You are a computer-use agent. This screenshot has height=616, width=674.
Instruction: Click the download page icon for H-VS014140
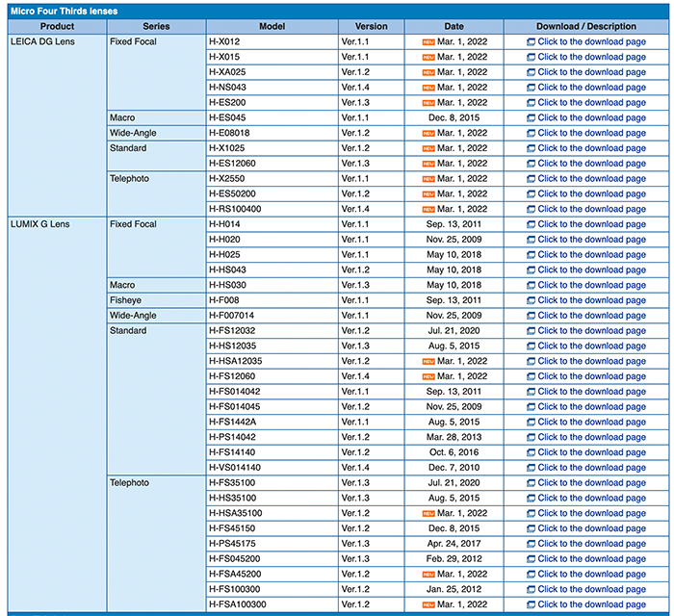(531, 468)
